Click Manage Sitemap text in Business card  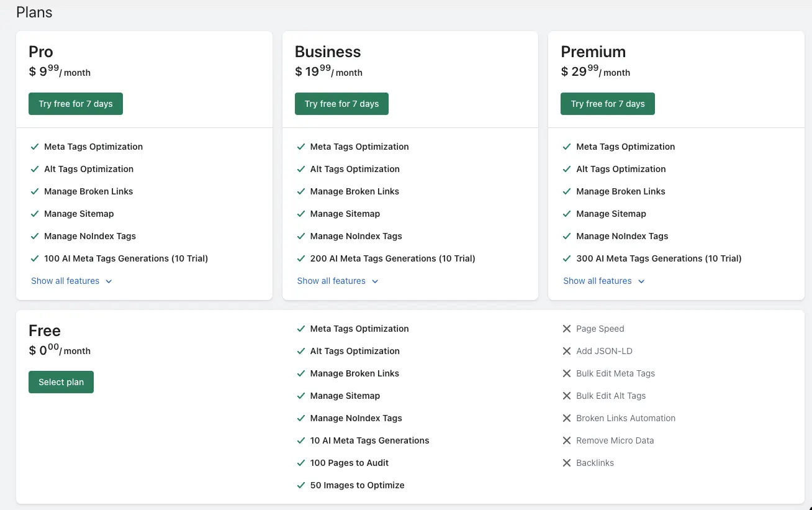[x=345, y=214]
